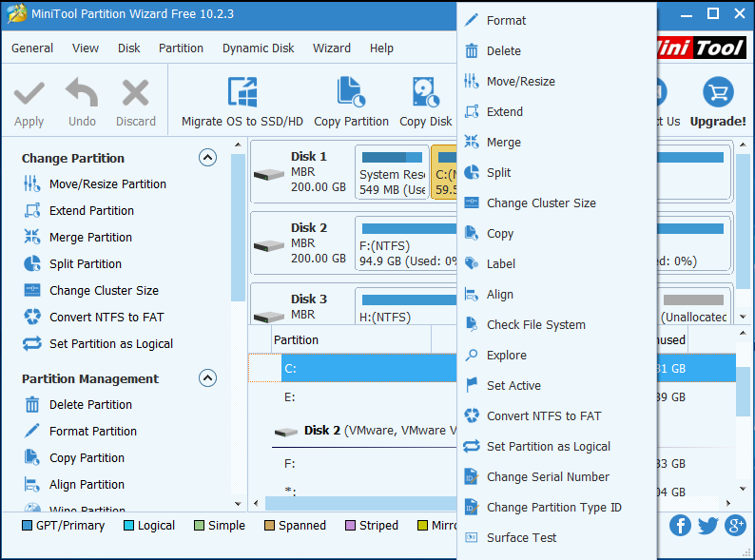Open the Partition menu
This screenshot has height=560, width=755.
[x=181, y=48]
